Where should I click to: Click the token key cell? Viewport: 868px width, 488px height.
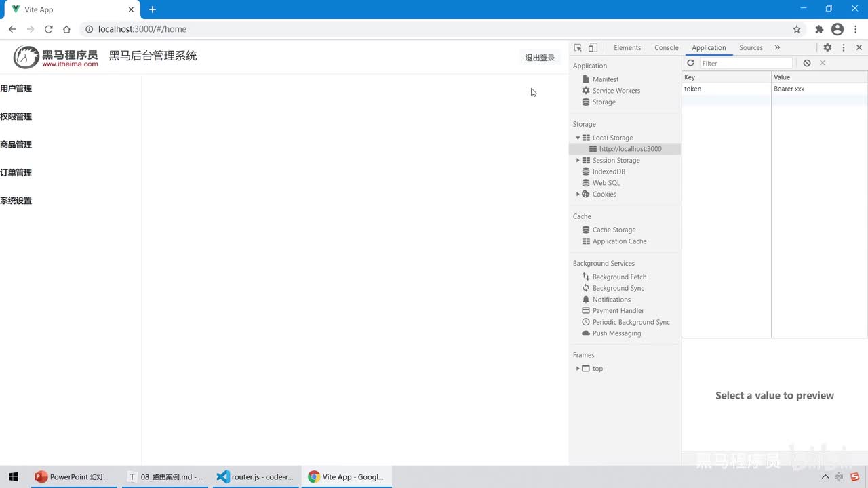pyautogui.click(x=726, y=89)
